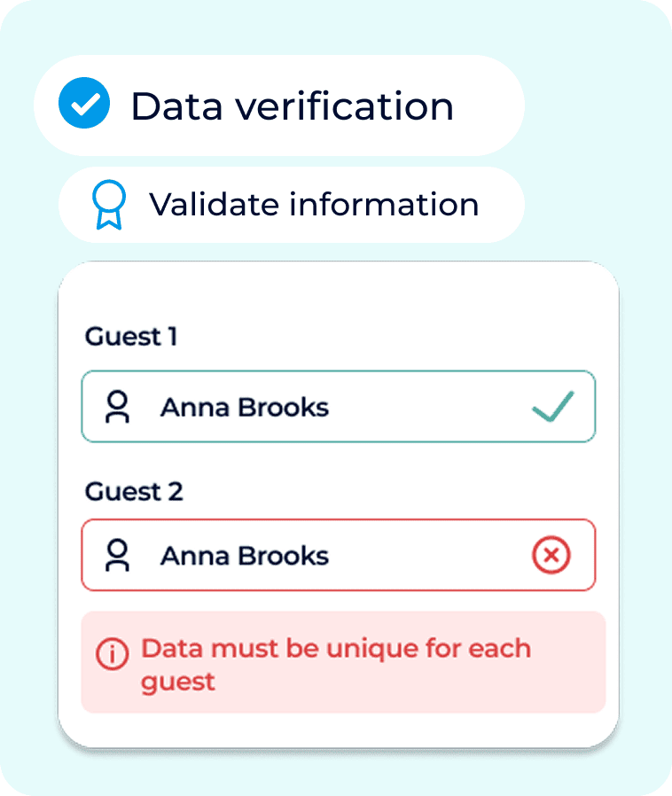Focus the Guest 2 name input field

pos(339,555)
